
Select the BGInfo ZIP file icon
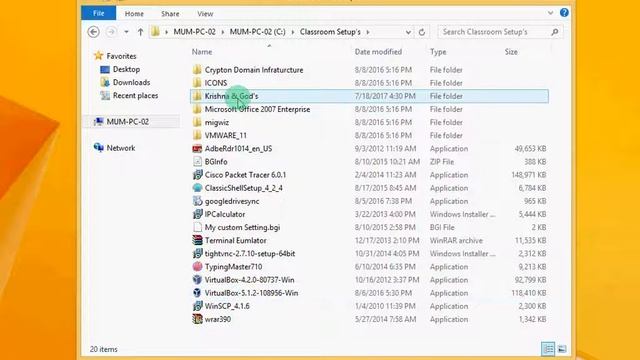click(197, 162)
